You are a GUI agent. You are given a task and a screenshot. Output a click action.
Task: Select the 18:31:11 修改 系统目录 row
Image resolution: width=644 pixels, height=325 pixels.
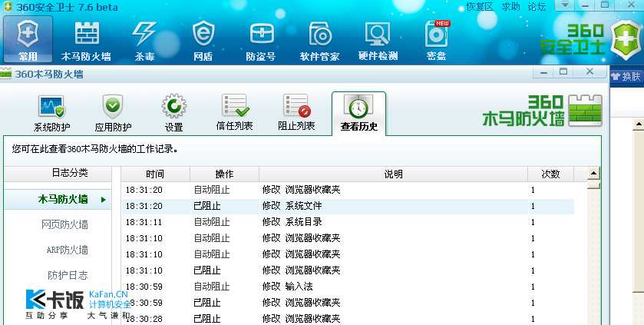pos(348,222)
